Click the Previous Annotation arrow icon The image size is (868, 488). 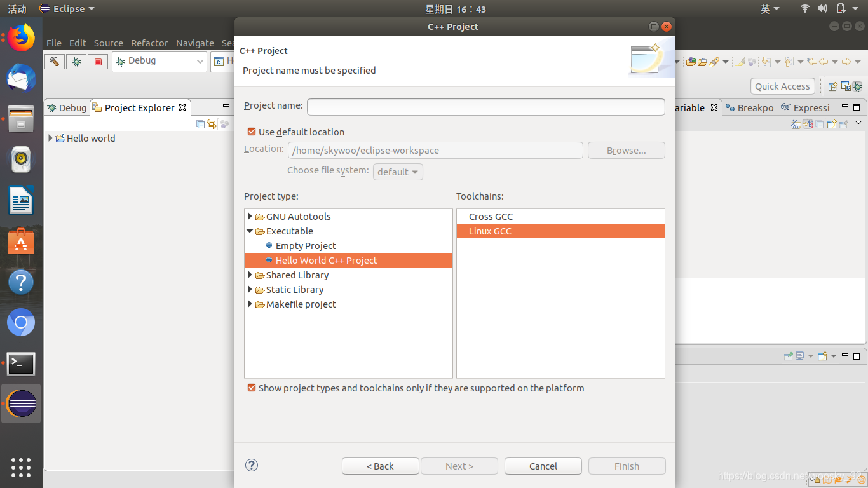click(789, 62)
